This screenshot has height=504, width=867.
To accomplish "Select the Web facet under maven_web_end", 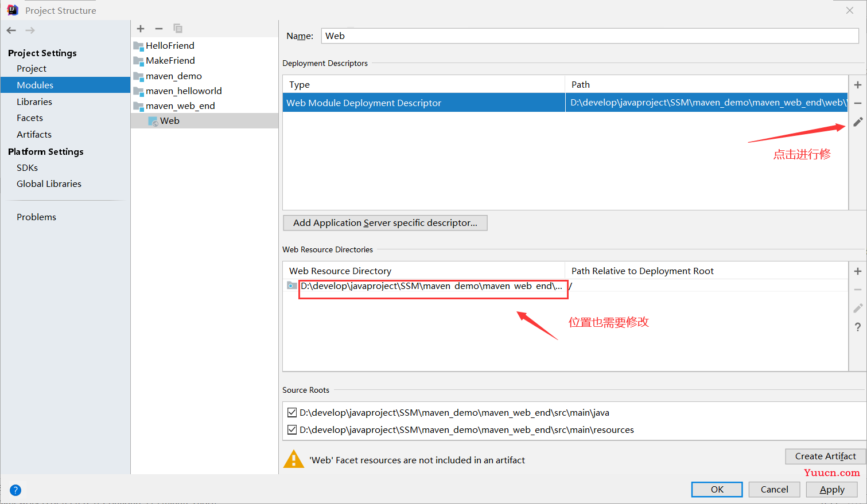I will coord(204,120).
